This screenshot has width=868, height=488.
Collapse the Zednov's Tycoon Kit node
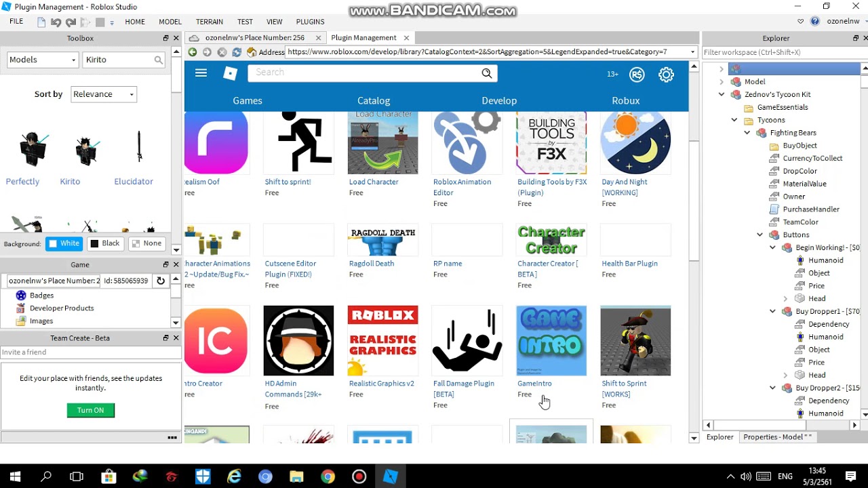pyautogui.click(x=722, y=94)
